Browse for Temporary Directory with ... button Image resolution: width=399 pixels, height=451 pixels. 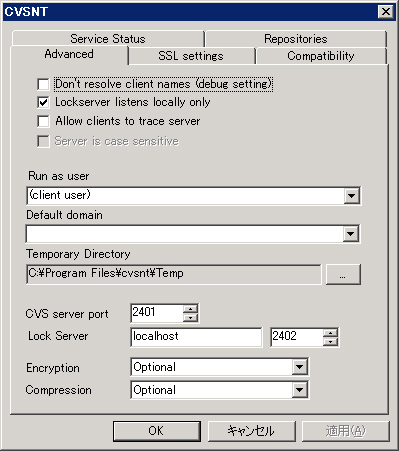pos(343,274)
